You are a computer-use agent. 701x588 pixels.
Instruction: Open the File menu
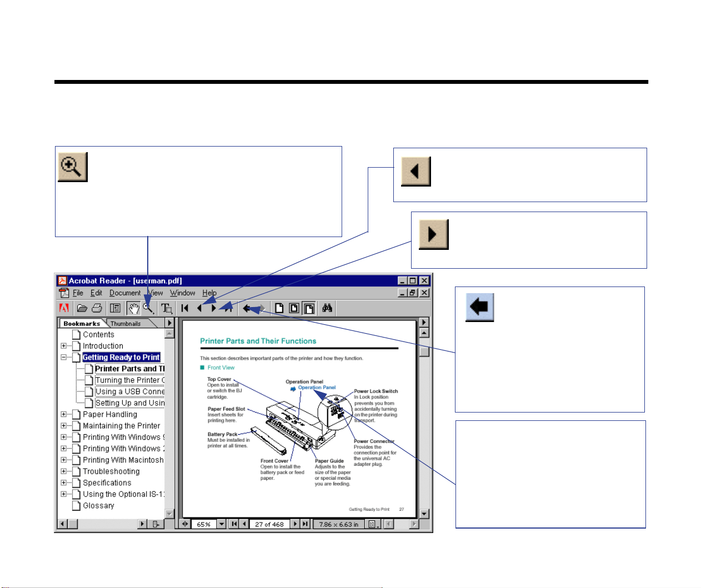coord(78,293)
